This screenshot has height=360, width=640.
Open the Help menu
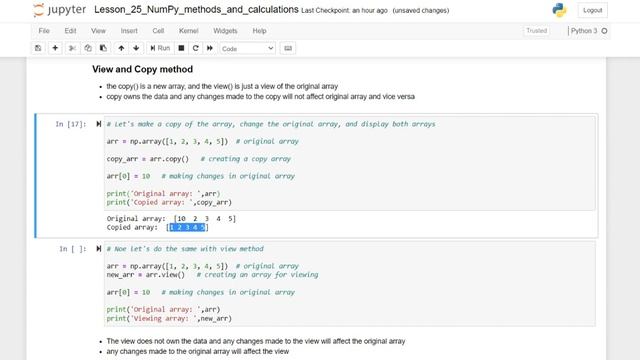[x=259, y=31]
